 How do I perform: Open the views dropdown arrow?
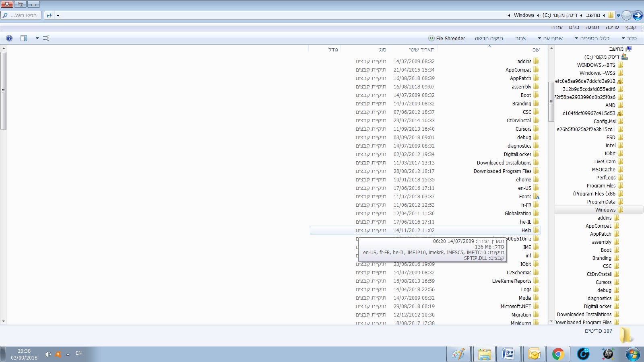pyautogui.click(x=37, y=38)
